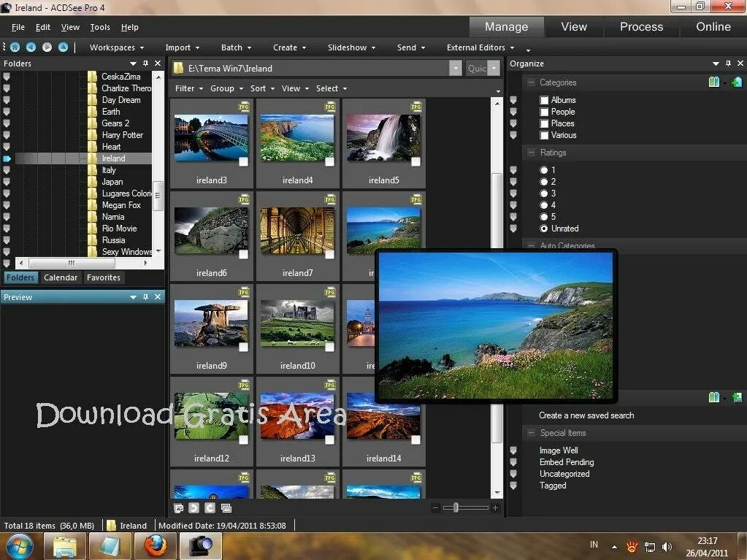
Task: Open Firefox from the taskbar
Action: [156, 546]
